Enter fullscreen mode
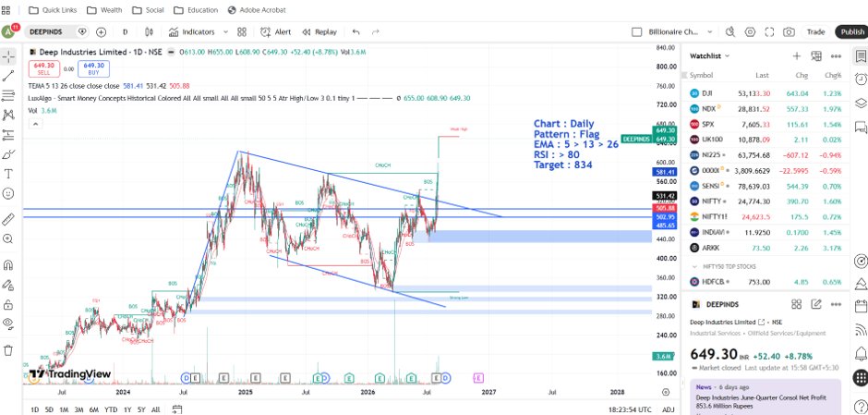The width and height of the screenshot is (868, 415). pos(769,31)
